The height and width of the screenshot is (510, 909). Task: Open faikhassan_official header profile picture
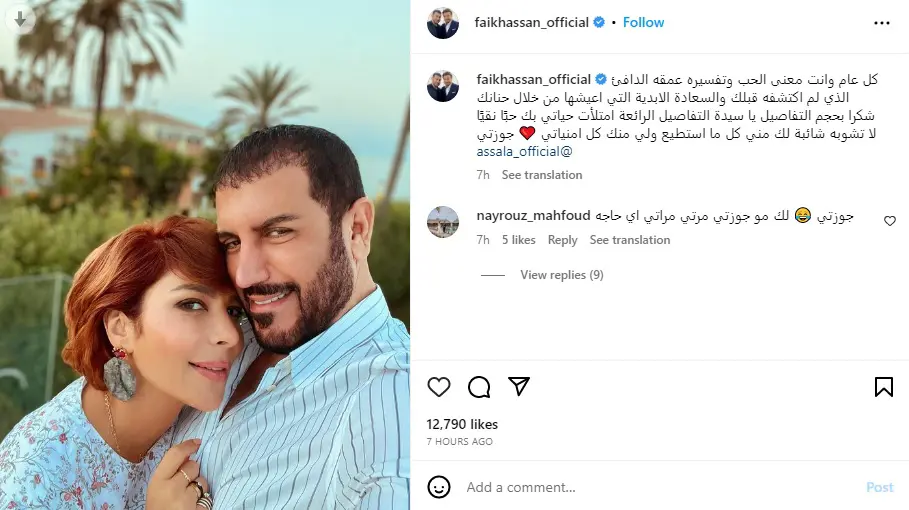(x=443, y=23)
